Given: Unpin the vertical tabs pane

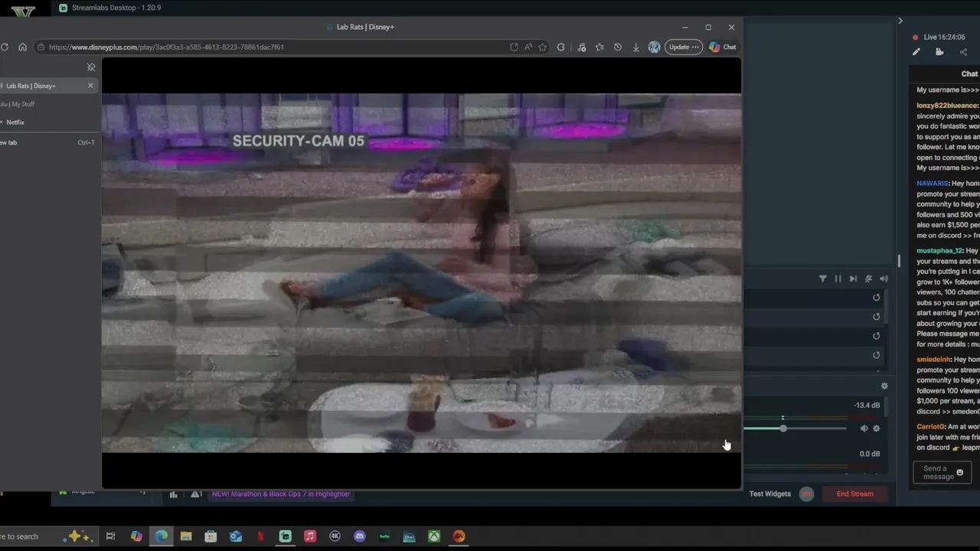Looking at the screenshot, I should pyautogui.click(x=91, y=67).
